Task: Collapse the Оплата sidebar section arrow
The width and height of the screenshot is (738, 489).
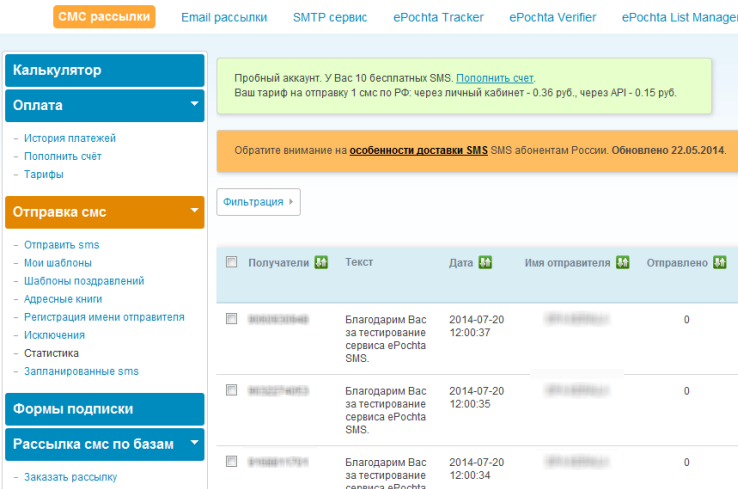Action: coord(194,103)
